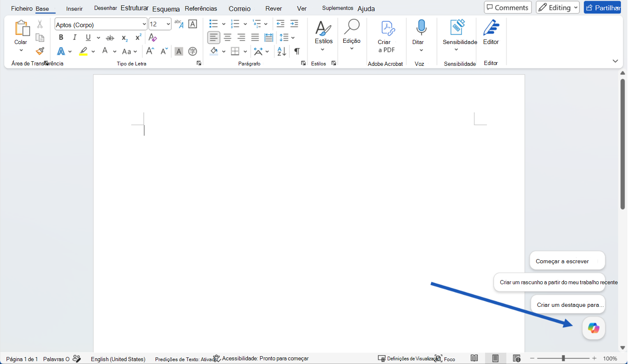Sort paragraphs with A-Z sort icon
Viewport: 628px width, 364px height.
pyautogui.click(x=282, y=51)
